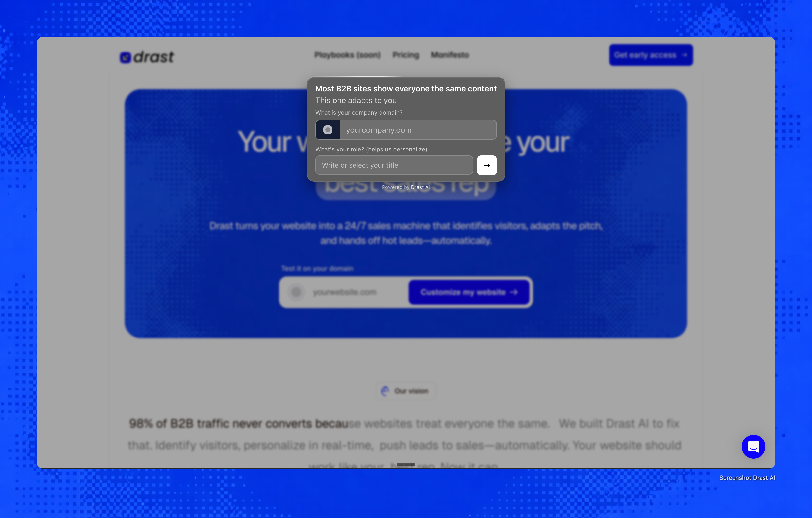Click the Get early access button
812x518 pixels.
tap(645, 55)
